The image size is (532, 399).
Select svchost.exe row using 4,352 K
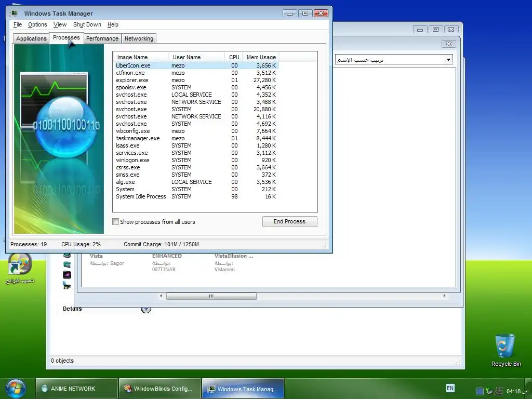pos(196,95)
